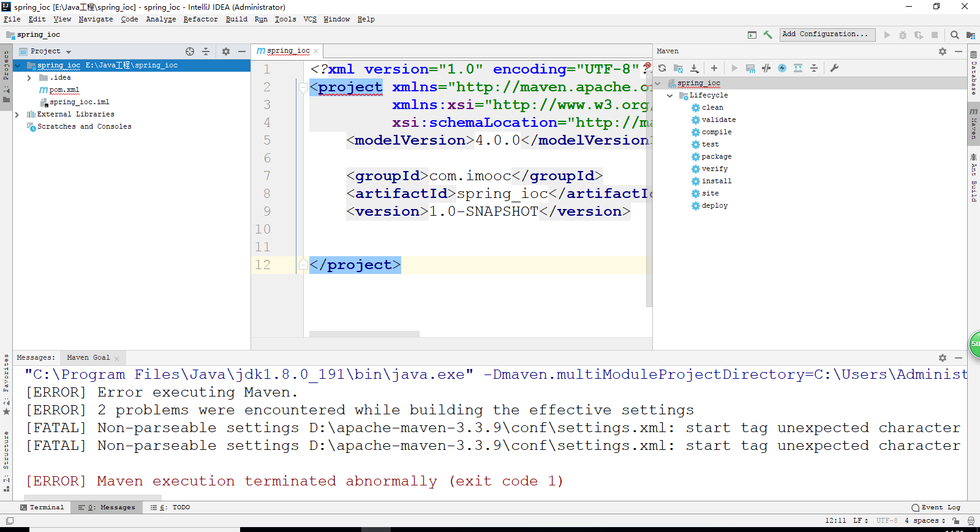Build project with green hammer icon

point(767,35)
